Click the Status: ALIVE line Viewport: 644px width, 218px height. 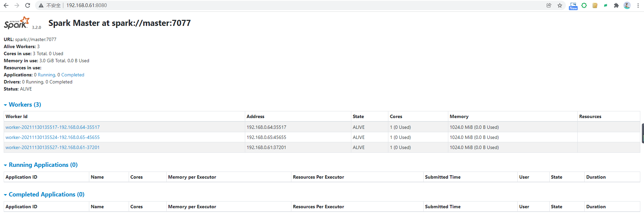tap(18, 89)
